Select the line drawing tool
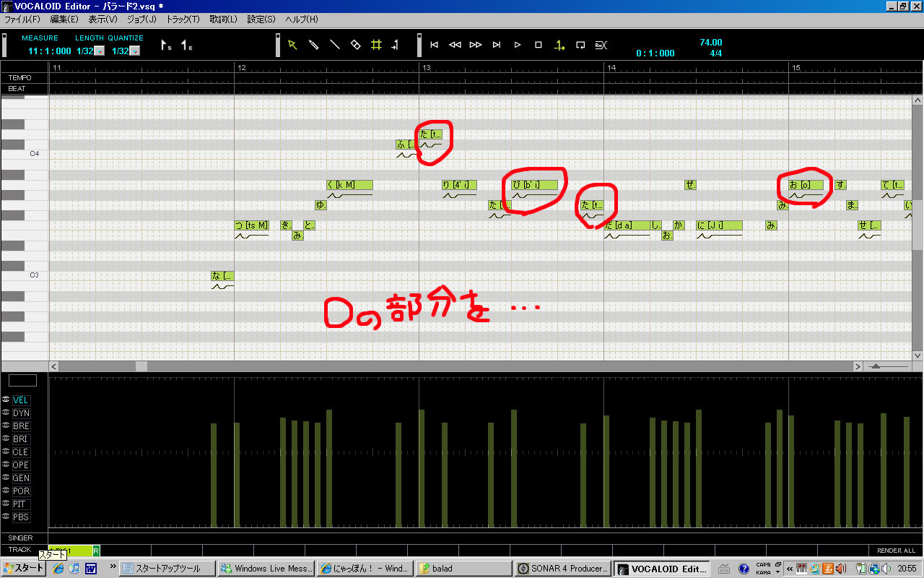The height and width of the screenshot is (578, 924). point(334,45)
